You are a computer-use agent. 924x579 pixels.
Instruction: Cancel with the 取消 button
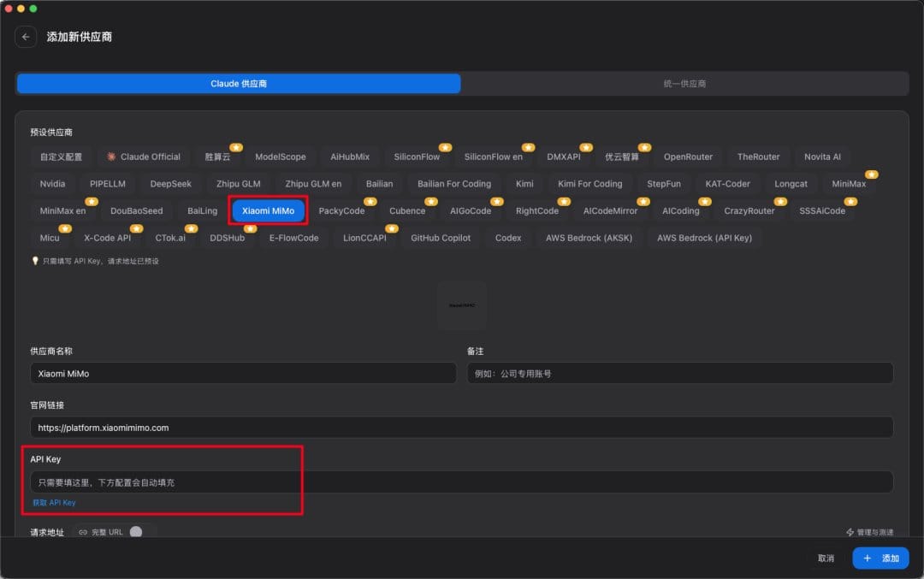(x=826, y=558)
